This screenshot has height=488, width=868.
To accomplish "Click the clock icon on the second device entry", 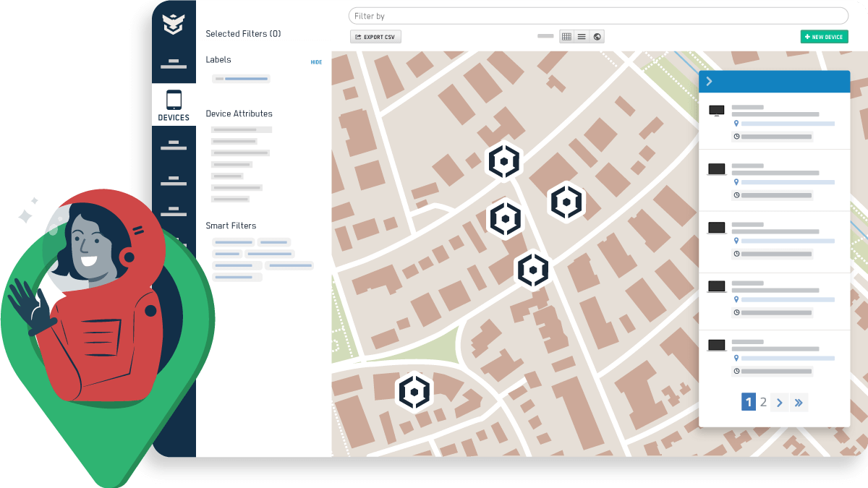I will [x=736, y=194].
